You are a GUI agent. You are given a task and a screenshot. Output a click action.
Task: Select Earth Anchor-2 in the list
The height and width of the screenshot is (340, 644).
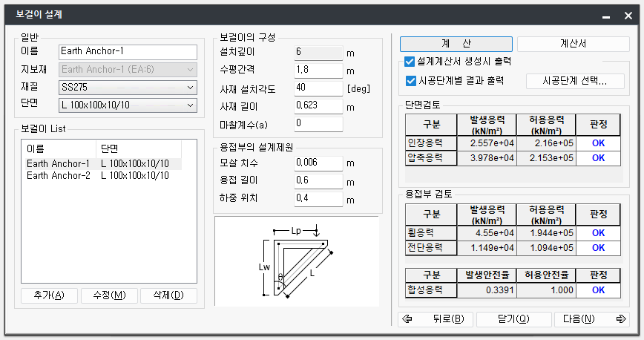tap(59, 176)
